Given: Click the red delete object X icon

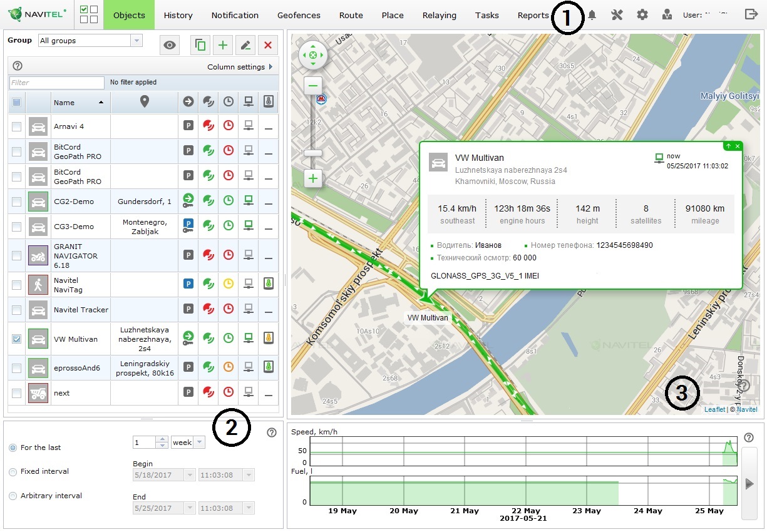Looking at the screenshot, I should [x=268, y=45].
